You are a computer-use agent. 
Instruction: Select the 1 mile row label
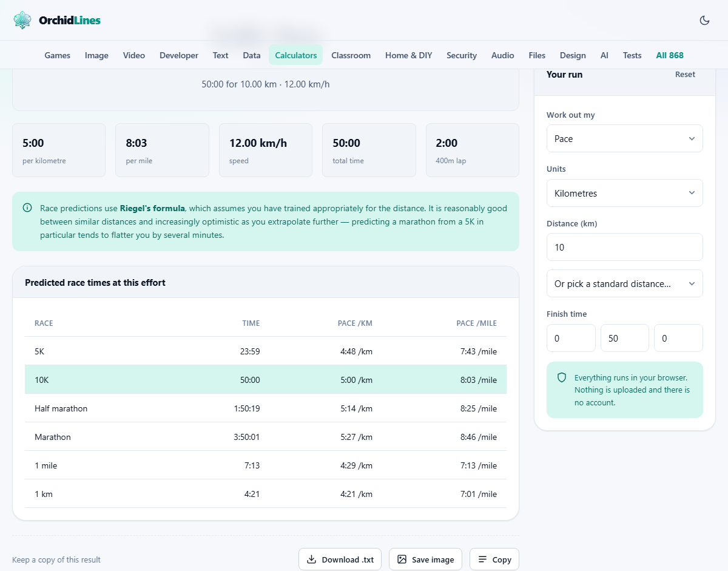pyautogui.click(x=46, y=465)
